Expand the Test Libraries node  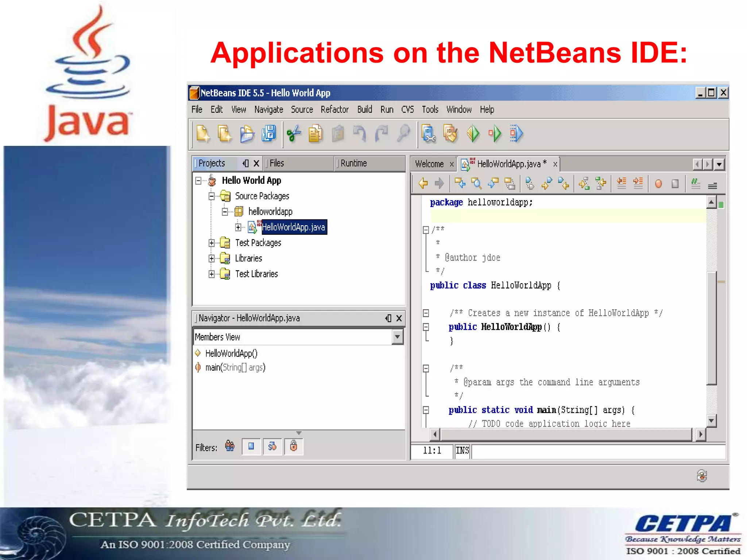click(x=212, y=274)
